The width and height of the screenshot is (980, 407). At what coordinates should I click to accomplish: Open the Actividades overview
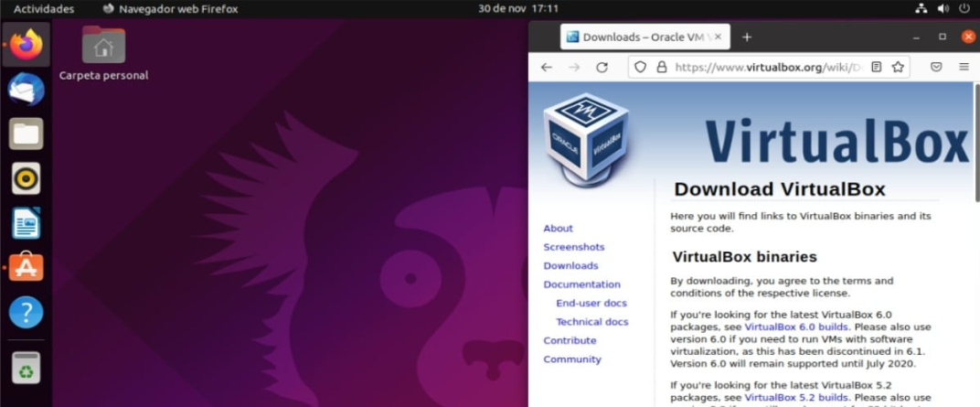pyautogui.click(x=44, y=9)
